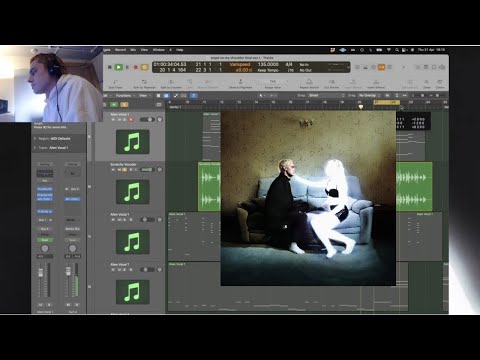Click the red Record button in the transport

pos(136,67)
